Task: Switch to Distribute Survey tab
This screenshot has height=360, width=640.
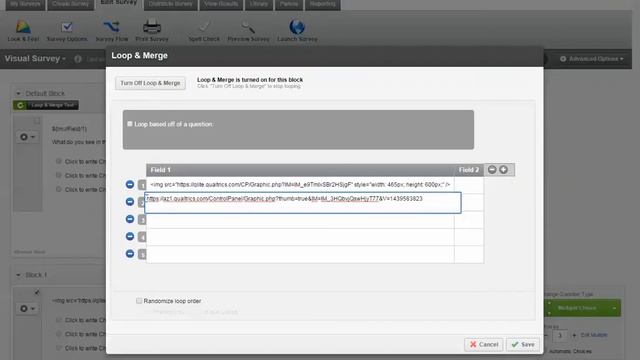Action: tap(171, 4)
